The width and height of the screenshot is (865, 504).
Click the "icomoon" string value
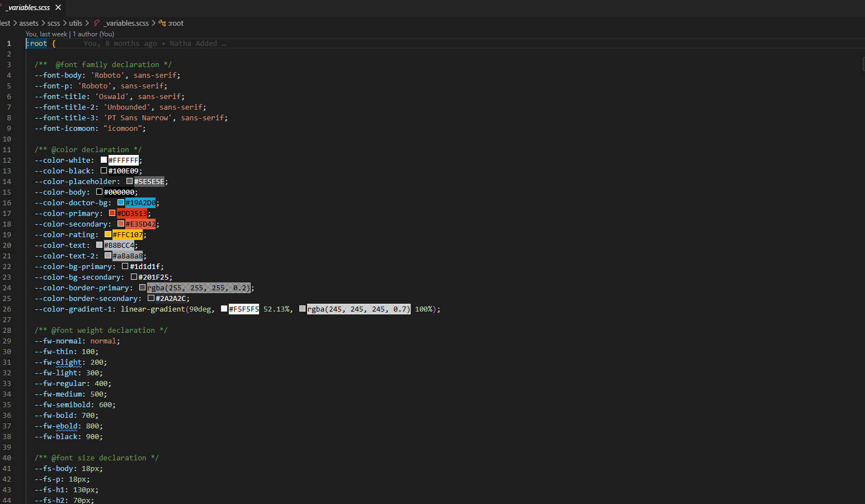[123, 128]
